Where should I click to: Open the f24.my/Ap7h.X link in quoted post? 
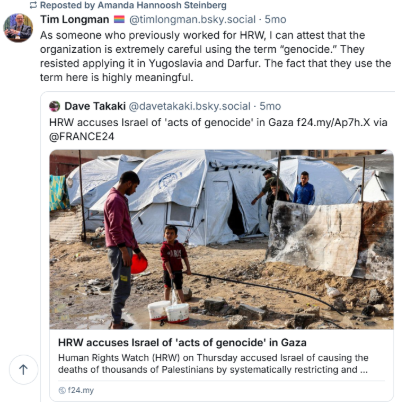point(334,122)
